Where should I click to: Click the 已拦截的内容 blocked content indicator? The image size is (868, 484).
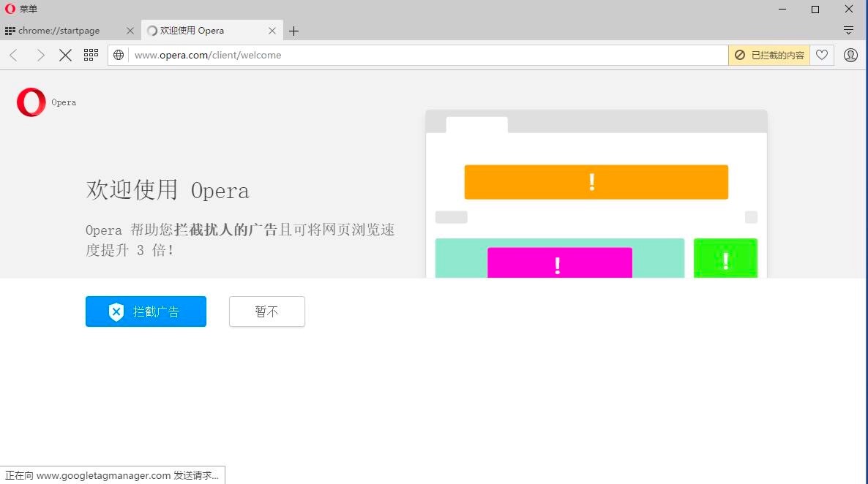point(768,55)
